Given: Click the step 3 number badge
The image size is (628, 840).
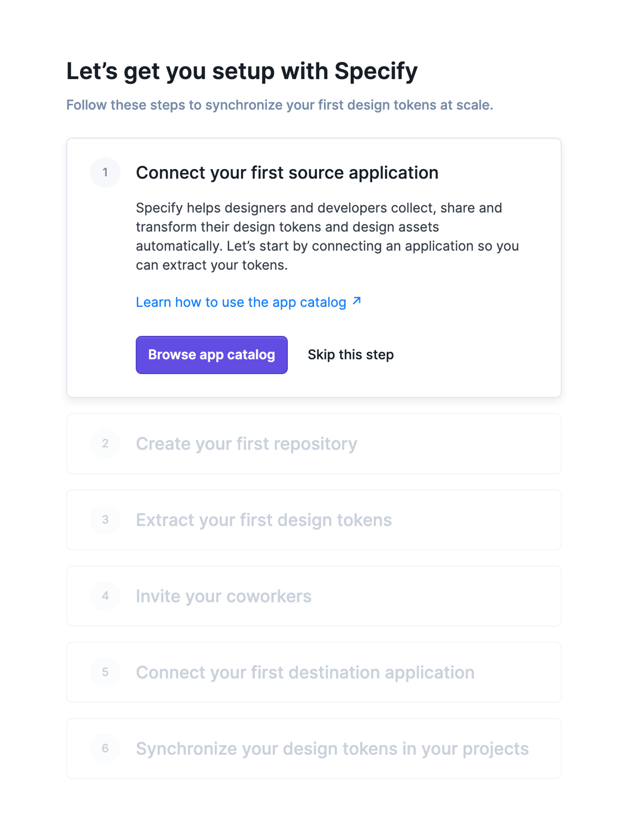Looking at the screenshot, I should tap(105, 520).
